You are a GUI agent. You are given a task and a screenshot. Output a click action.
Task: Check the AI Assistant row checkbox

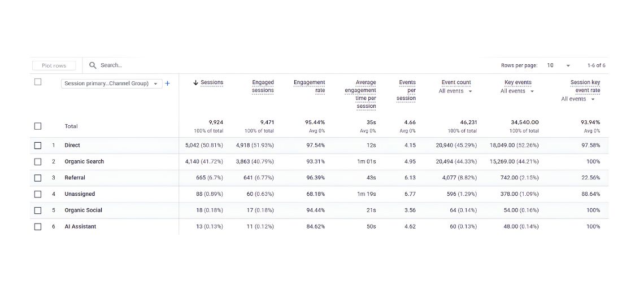point(38,227)
